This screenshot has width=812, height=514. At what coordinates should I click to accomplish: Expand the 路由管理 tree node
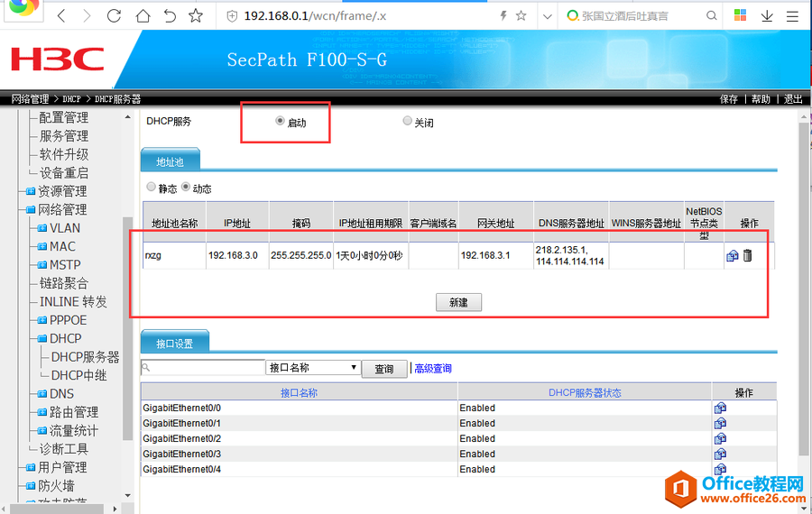pos(42,412)
